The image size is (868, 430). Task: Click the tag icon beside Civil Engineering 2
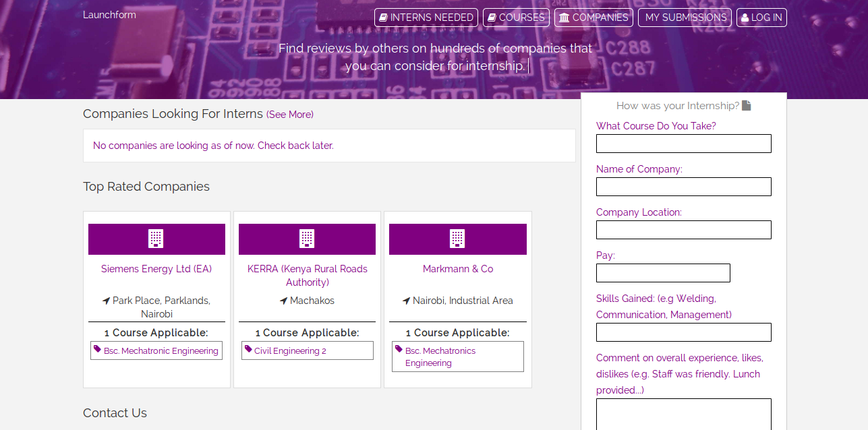248,350
